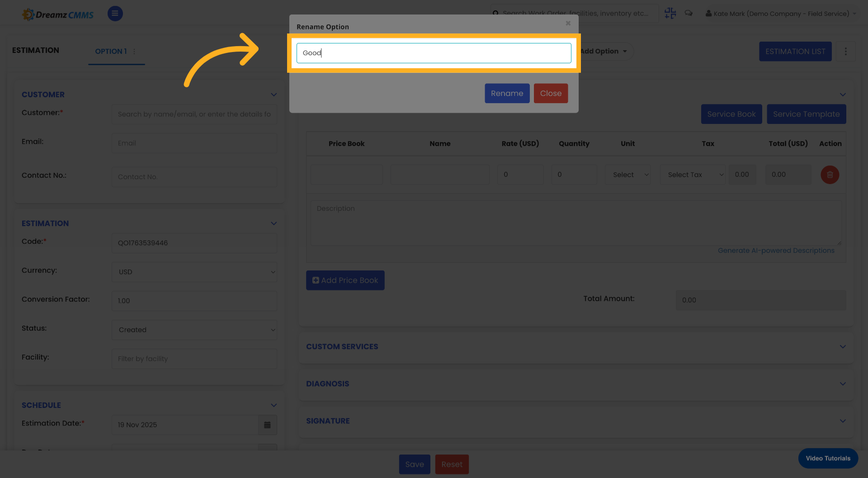This screenshot has width=868, height=478.
Task: Open the Currency dropdown showing USD
Action: [x=194, y=272]
